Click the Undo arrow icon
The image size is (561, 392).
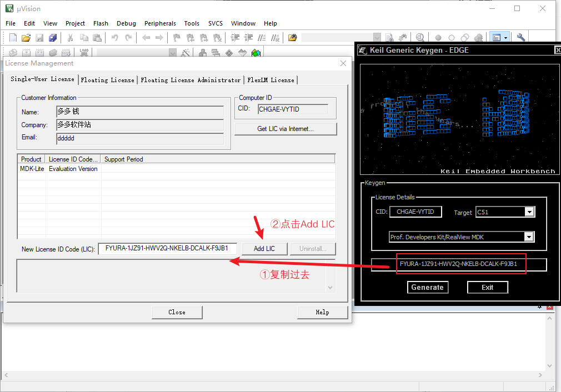tap(115, 38)
